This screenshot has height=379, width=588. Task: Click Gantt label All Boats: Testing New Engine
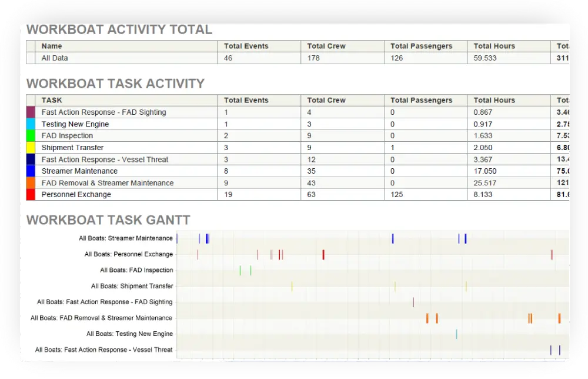[x=130, y=334]
